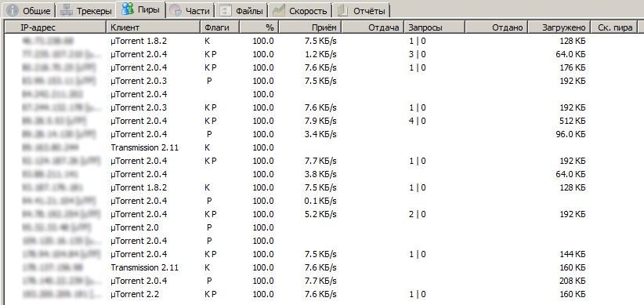The image size is (644, 305).
Task: Select Transmission 2.11 row with no download speed
Action: pyautogui.click(x=145, y=147)
